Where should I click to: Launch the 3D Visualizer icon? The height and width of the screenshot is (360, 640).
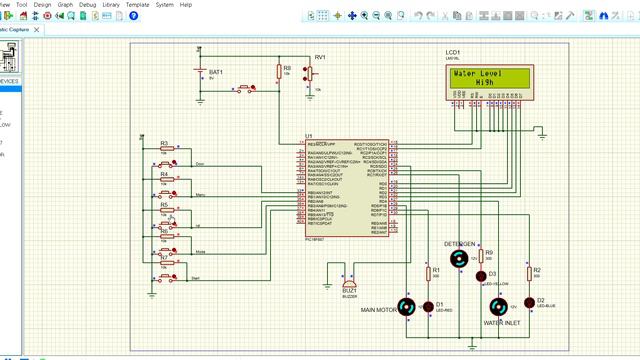(x=60, y=16)
